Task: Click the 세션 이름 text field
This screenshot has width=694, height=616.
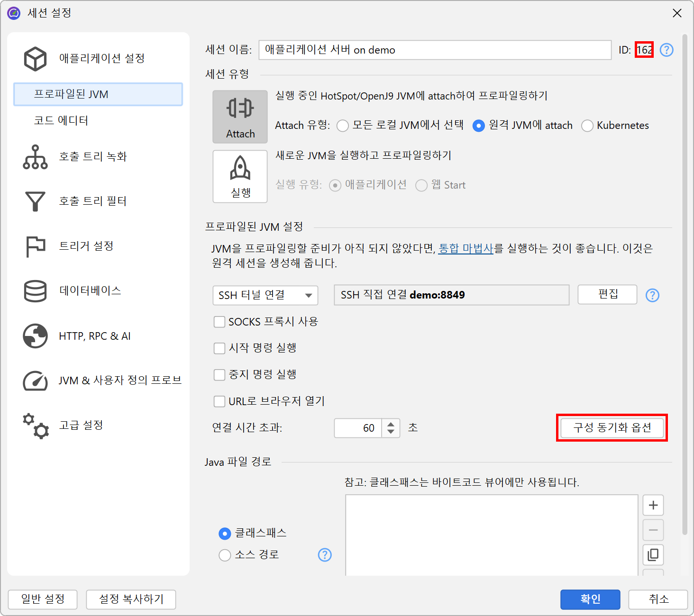Action: click(435, 50)
